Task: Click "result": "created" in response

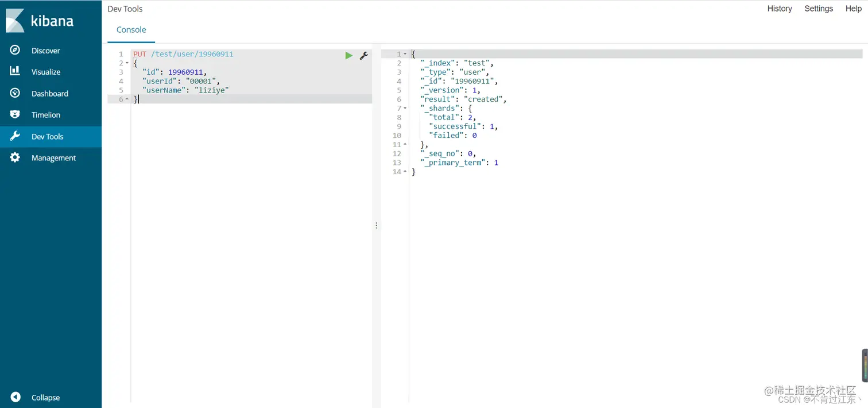Action: click(464, 99)
